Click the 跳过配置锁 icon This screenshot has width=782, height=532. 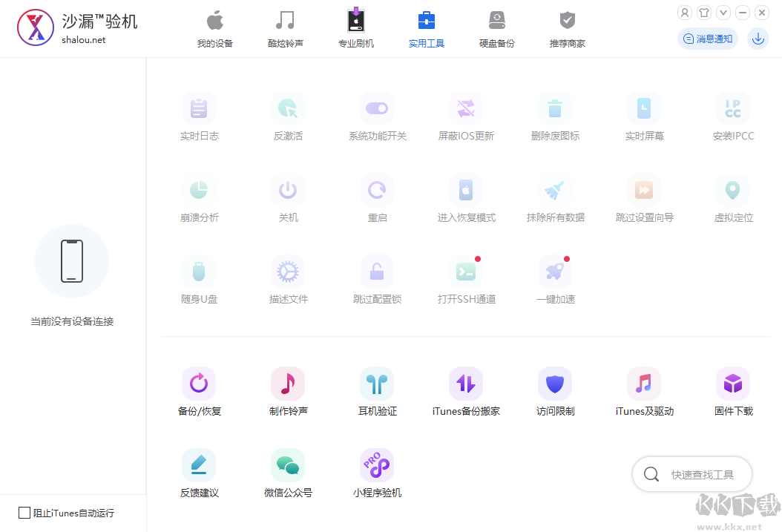(x=377, y=272)
